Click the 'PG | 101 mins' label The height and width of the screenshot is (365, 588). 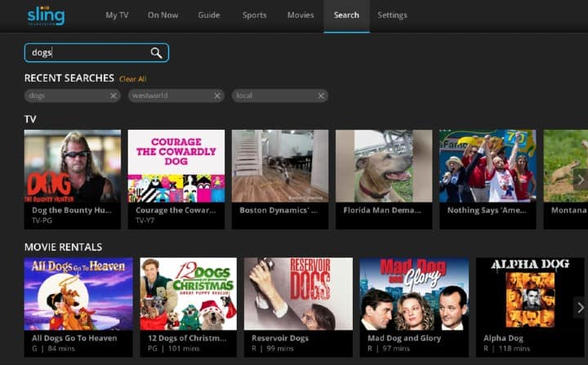point(174,349)
